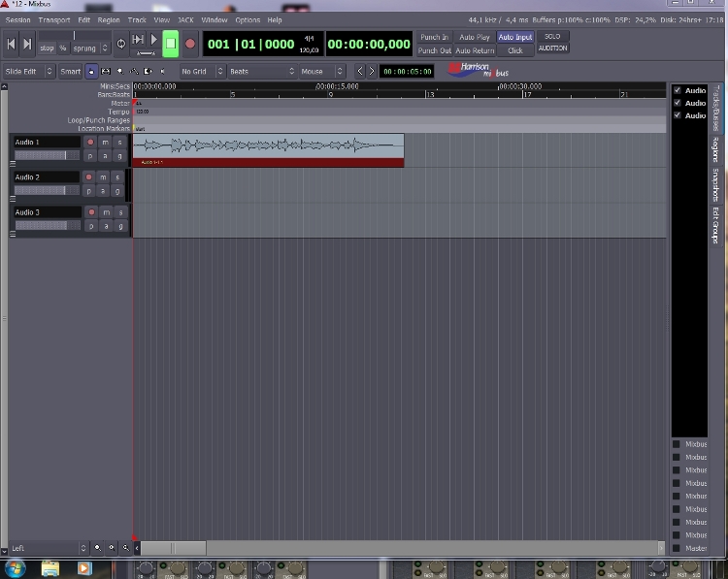Open the Transport menu
The height and width of the screenshot is (579, 728).
pyautogui.click(x=54, y=19)
